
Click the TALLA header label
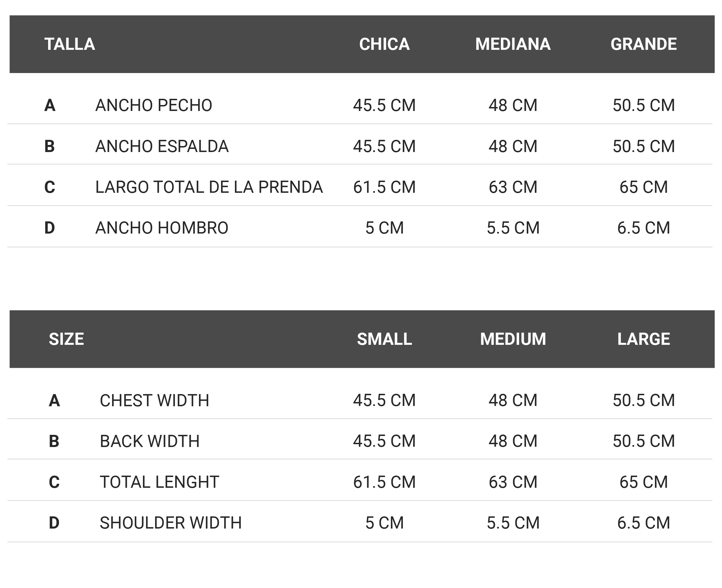coord(69,44)
